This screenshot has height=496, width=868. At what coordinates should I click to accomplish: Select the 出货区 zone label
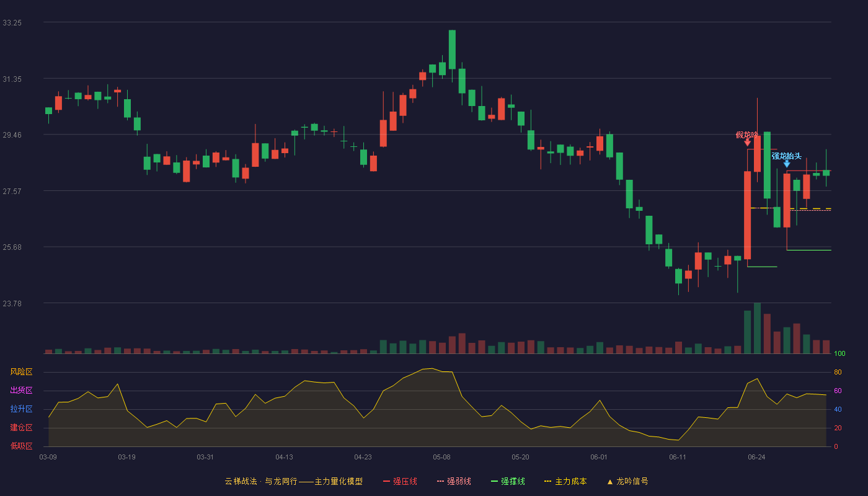[21, 391]
